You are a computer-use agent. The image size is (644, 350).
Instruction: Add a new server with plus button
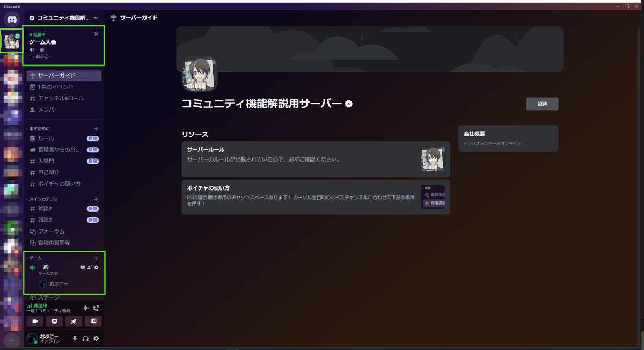12,340
